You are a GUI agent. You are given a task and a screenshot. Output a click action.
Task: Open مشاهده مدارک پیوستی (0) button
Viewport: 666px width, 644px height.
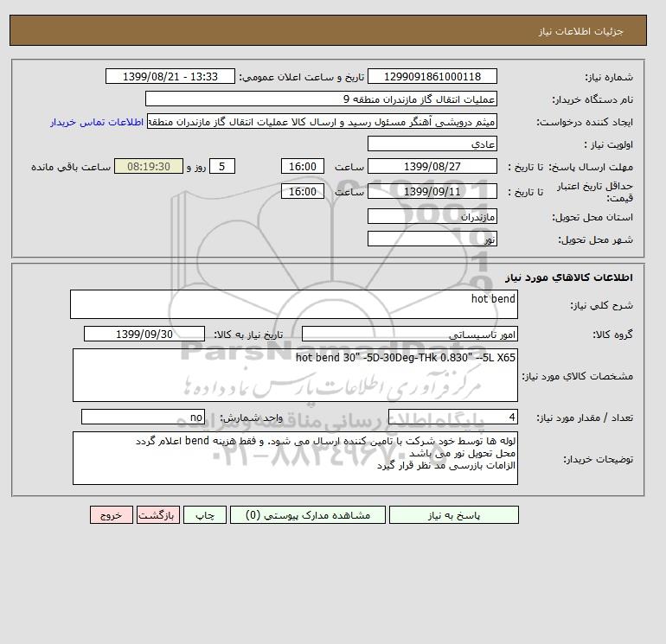pos(308,515)
